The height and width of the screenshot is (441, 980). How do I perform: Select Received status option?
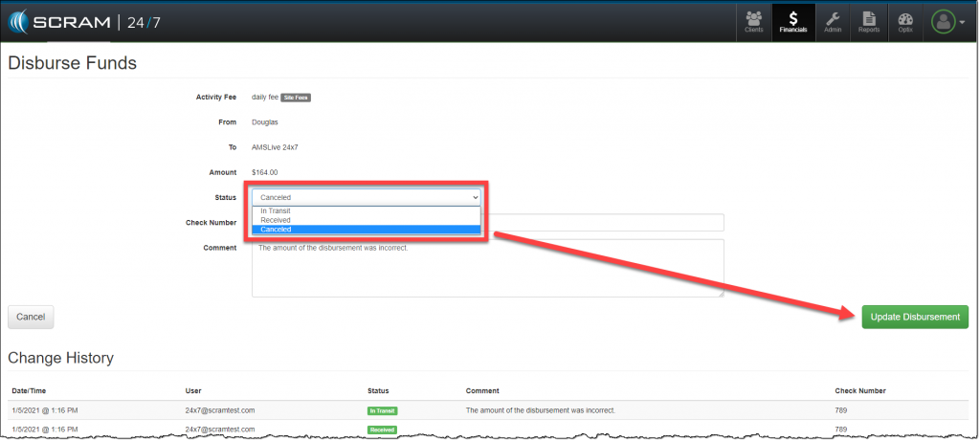coord(367,220)
